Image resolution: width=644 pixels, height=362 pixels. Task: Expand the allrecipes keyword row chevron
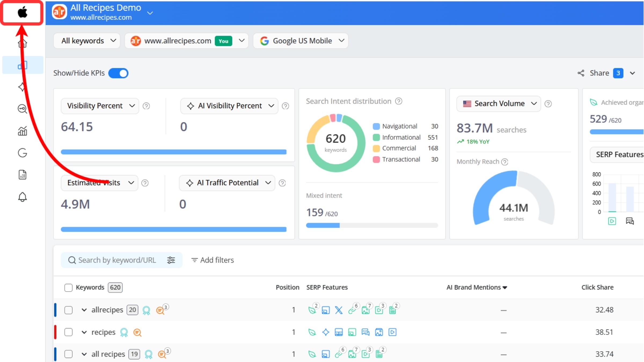pos(84,310)
